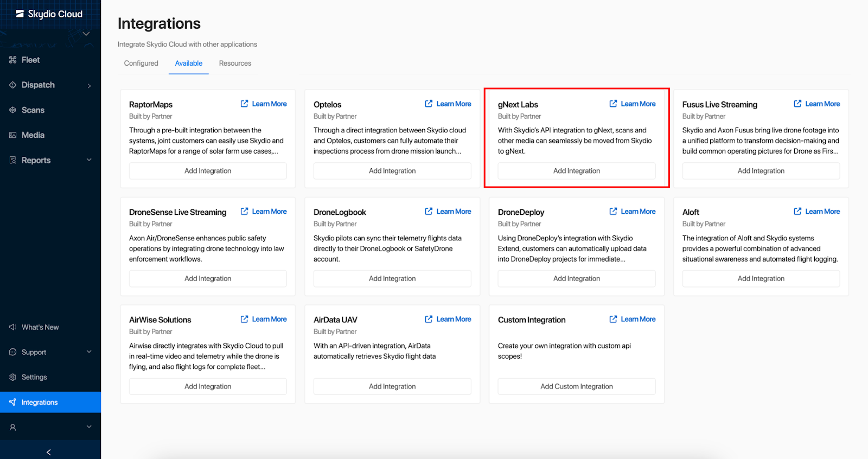Click the Add Custom Integration button
Image resolution: width=868 pixels, height=459 pixels.
pyautogui.click(x=577, y=386)
